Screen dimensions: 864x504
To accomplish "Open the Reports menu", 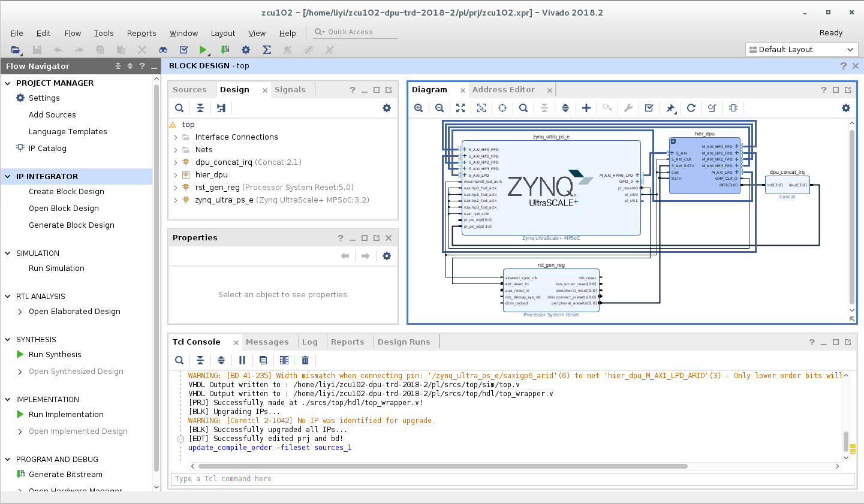I will point(142,34).
